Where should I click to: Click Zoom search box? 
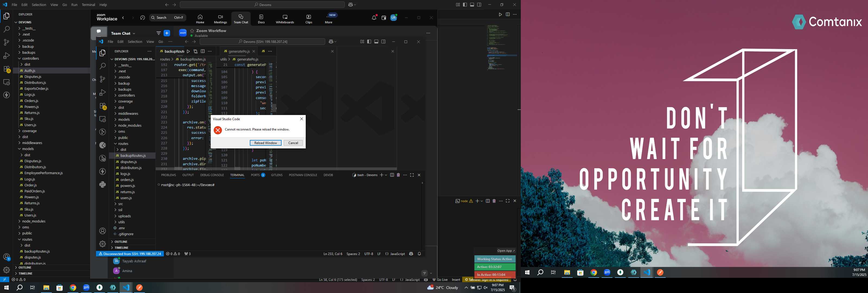(167, 18)
